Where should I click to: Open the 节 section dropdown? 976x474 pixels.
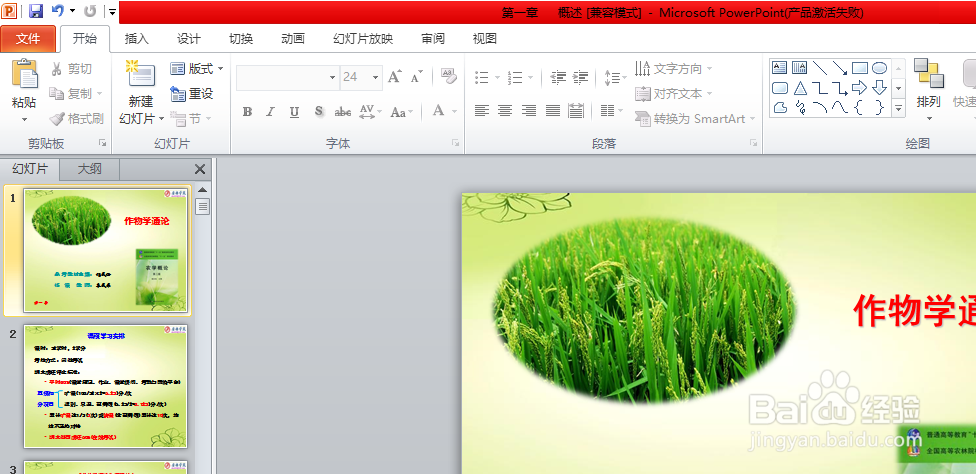191,118
